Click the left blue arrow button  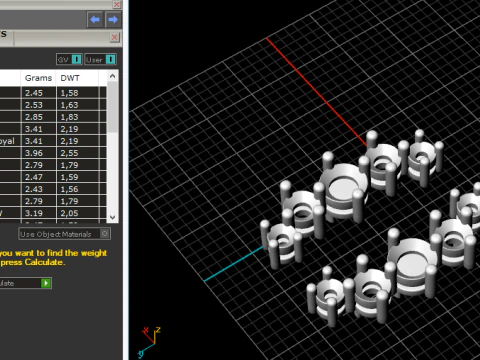coord(95,20)
